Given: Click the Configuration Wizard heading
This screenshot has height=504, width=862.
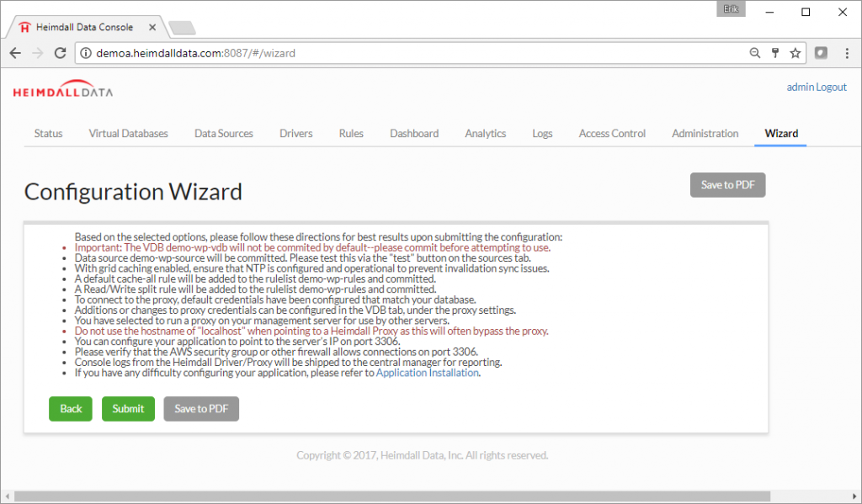Looking at the screenshot, I should pos(133,192).
